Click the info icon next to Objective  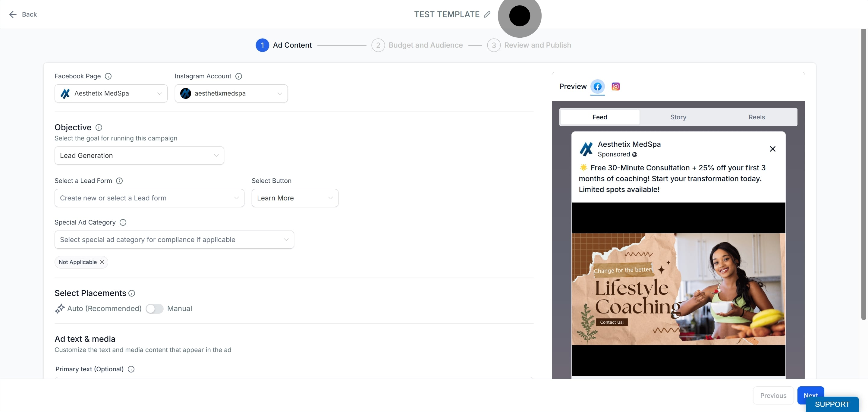(99, 127)
